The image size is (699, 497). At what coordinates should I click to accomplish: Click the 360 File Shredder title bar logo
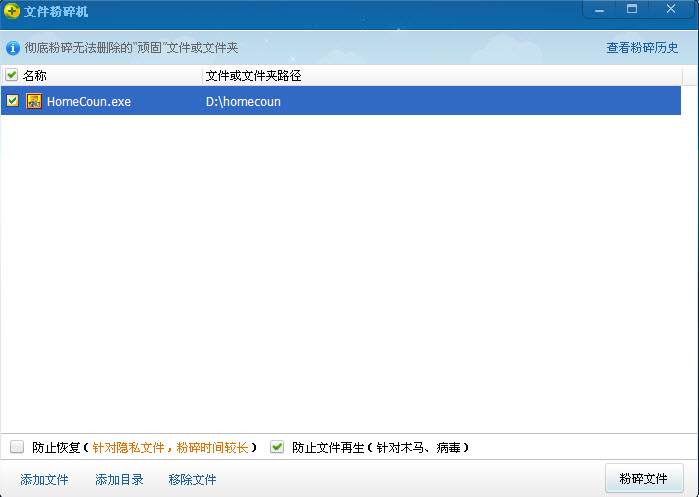pyautogui.click(x=12, y=11)
